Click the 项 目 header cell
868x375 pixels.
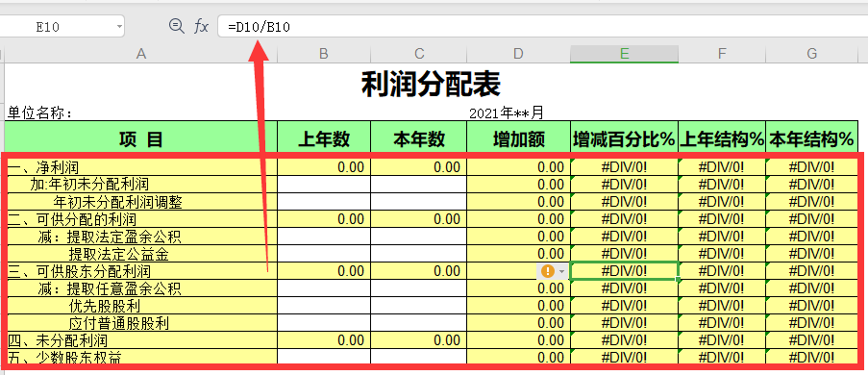pos(141,139)
